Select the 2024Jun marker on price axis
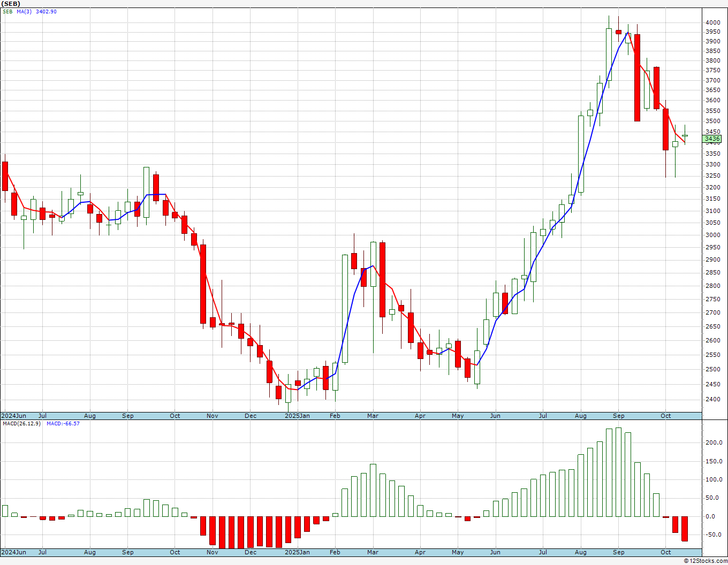Image resolution: width=728 pixels, height=565 pixels. tap(14, 416)
